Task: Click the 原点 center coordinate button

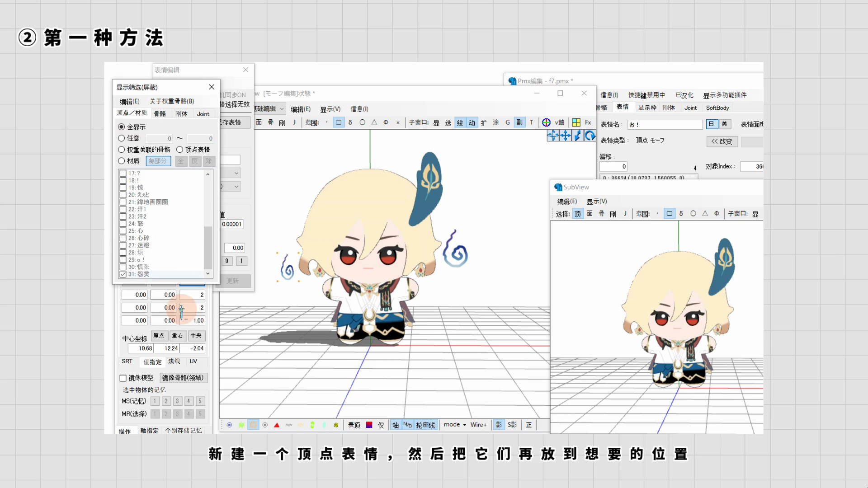Action: [159, 336]
